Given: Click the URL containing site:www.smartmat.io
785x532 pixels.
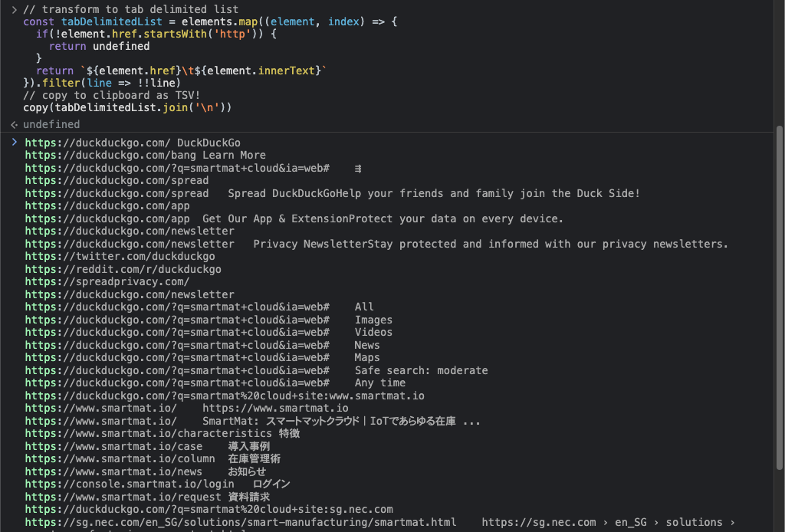Looking at the screenshot, I should coord(225,396).
